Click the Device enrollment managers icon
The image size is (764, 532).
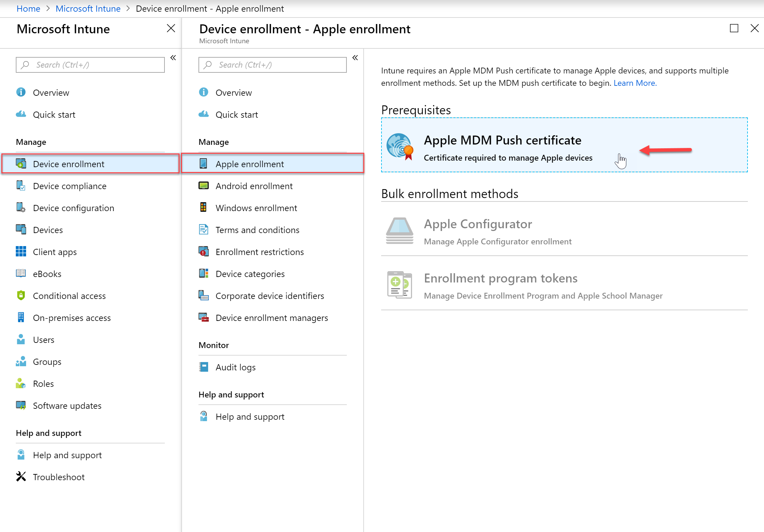click(x=204, y=317)
